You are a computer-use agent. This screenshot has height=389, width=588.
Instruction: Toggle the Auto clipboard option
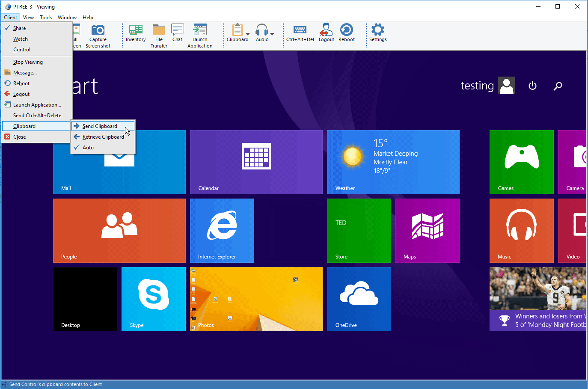coord(88,148)
